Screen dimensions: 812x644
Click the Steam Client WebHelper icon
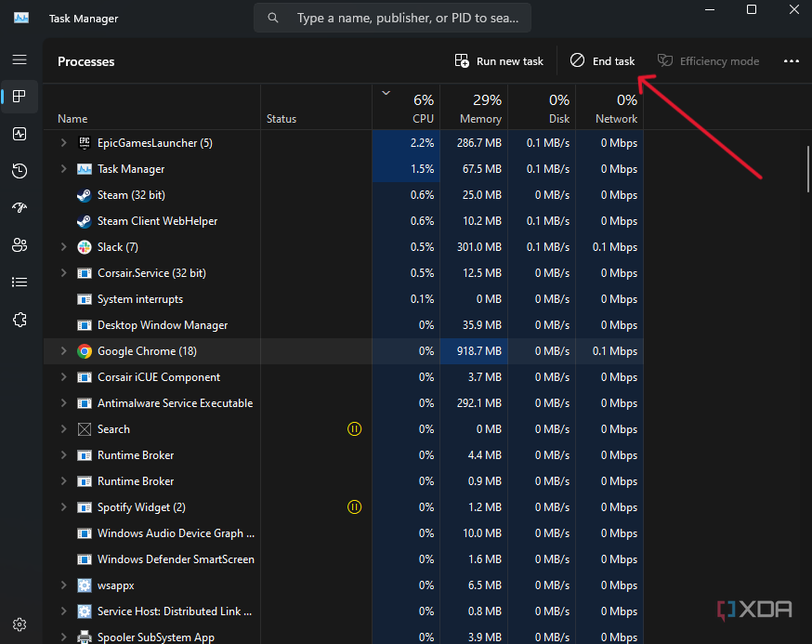click(x=85, y=221)
